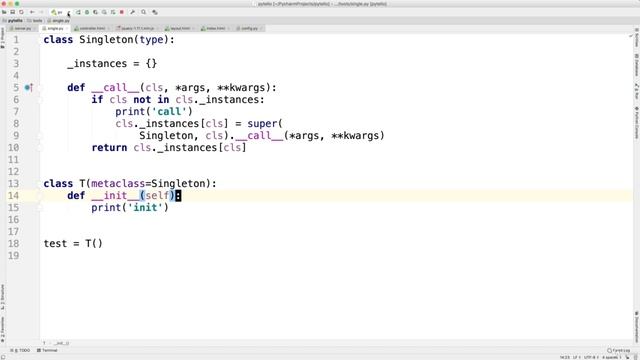Open the Python Console tool window
This screenshot has width=640, height=360.
637,122
